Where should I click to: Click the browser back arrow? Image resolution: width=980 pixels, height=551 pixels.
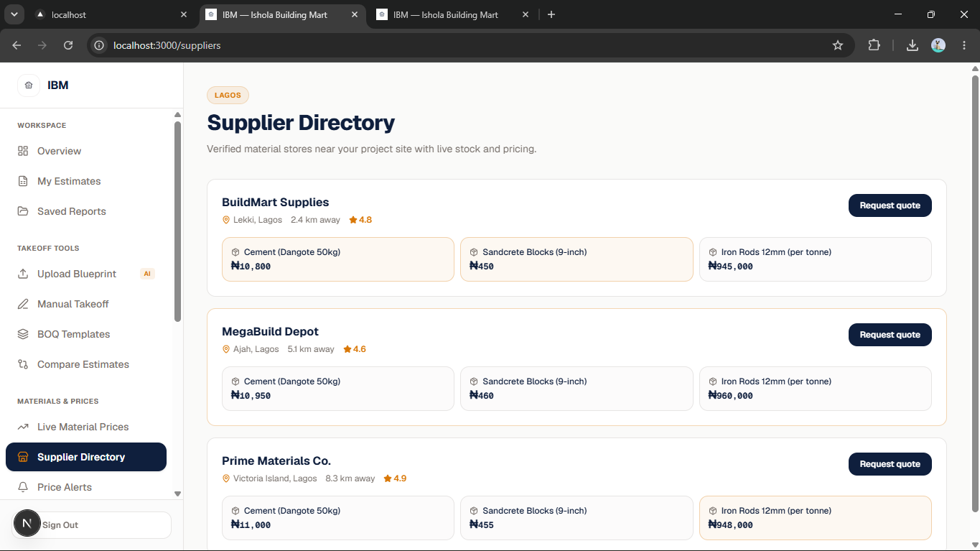[x=17, y=45]
